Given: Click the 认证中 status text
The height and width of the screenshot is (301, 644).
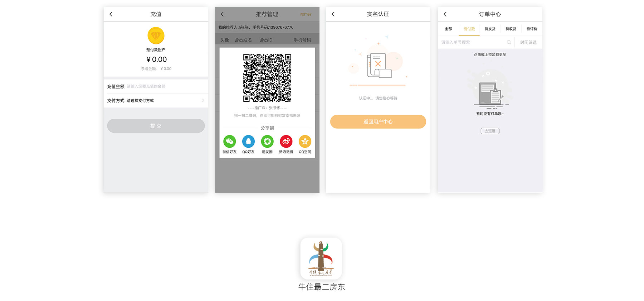Looking at the screenshot, I should point(378,98).
